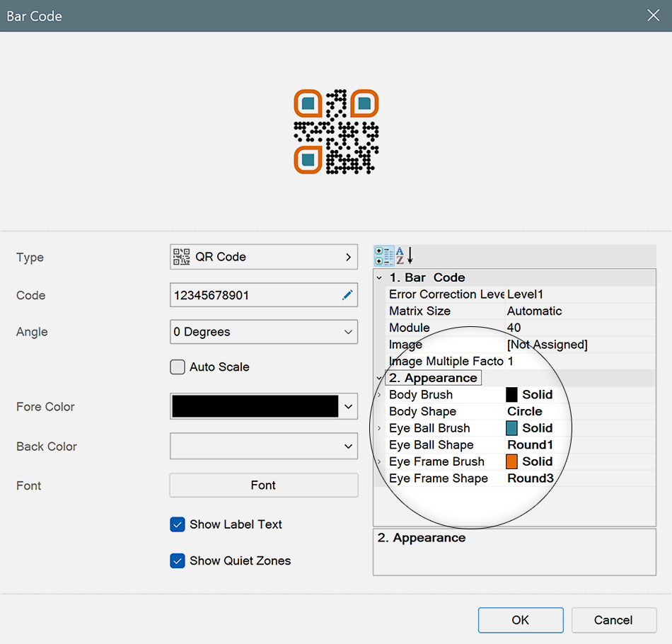Click the QR code preview image
672x644 pixels.
coord(336,132)
